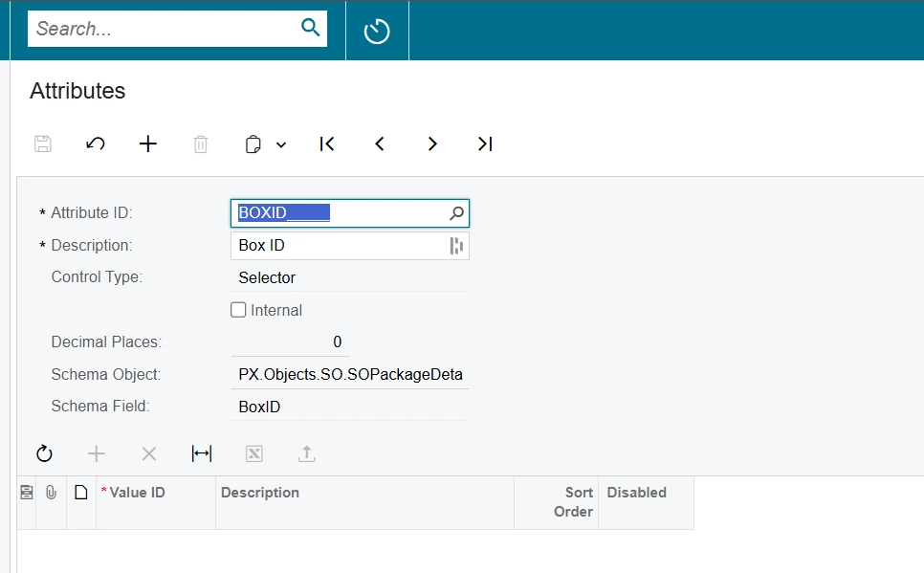The image size is (924, 573).
Task: Click the search magnifier icon
Action: coord(310,27)
